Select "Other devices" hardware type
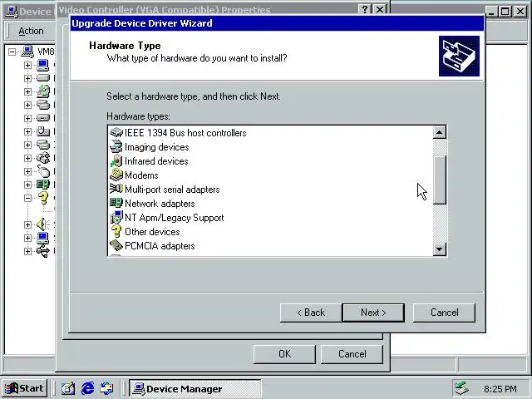Viewport: 532px width, 399px height. (152, 232)
